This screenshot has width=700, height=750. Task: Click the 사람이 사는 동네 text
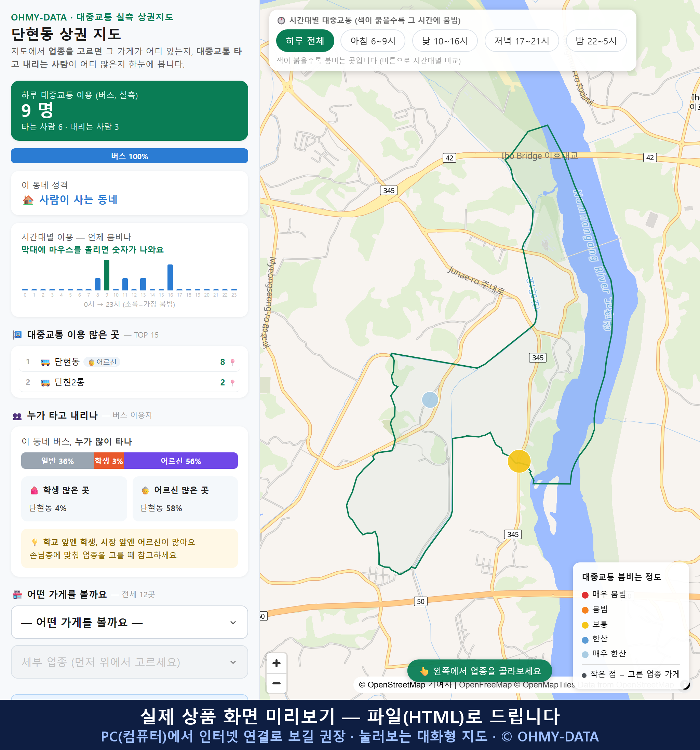pyautogui.click(x=79, y=200)
